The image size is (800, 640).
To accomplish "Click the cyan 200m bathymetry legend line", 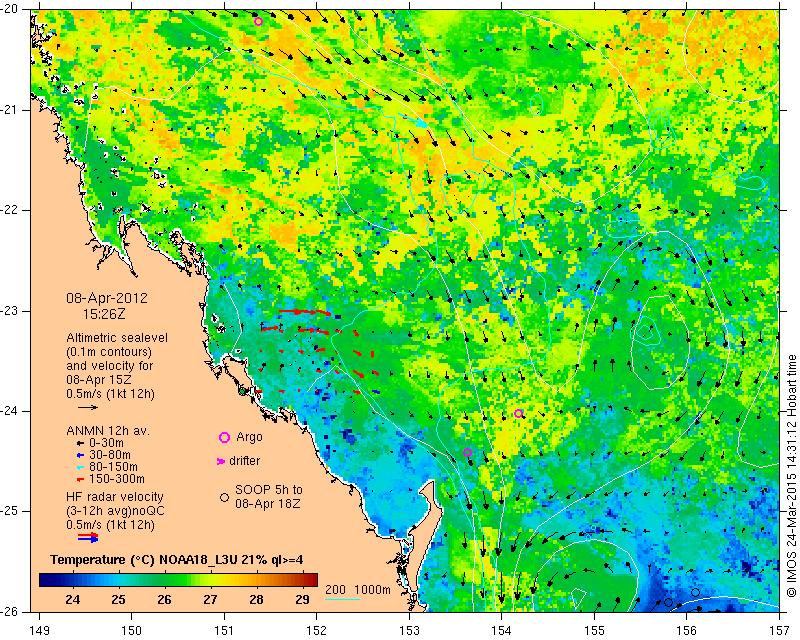I will pyautogui.click(x=342, y=599).
